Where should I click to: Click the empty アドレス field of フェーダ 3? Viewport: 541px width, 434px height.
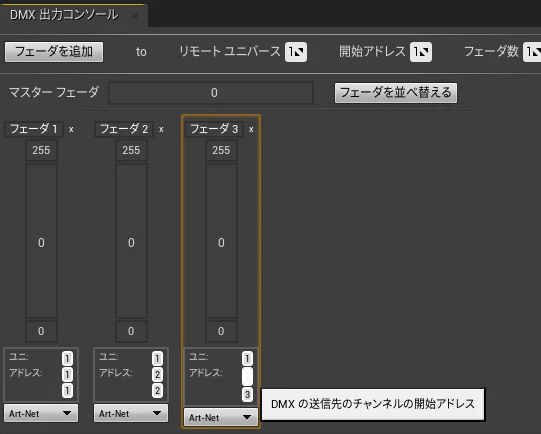point(247,376)
